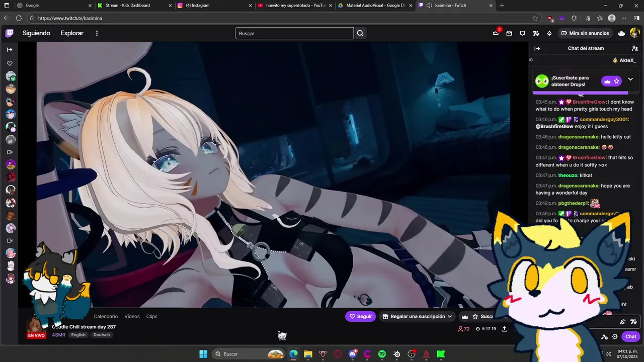Click the browser back arrow

click(x=7, y=18)
